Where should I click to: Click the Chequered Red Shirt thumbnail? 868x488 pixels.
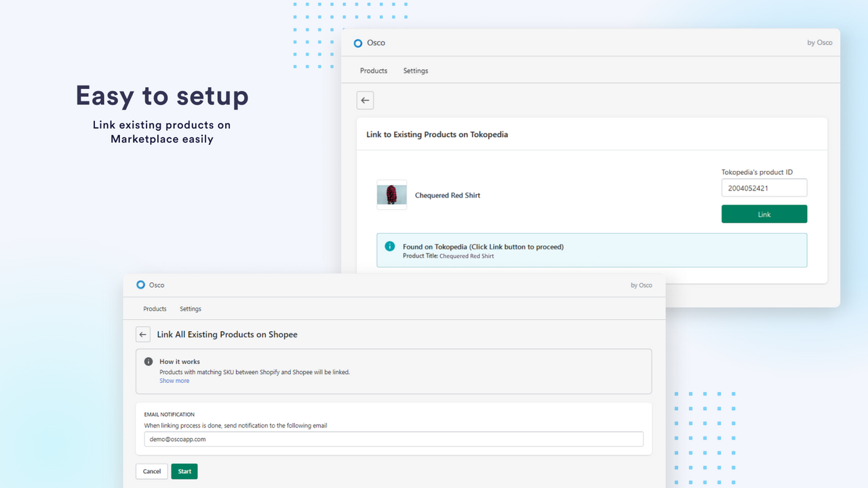[x=392, y=195]
